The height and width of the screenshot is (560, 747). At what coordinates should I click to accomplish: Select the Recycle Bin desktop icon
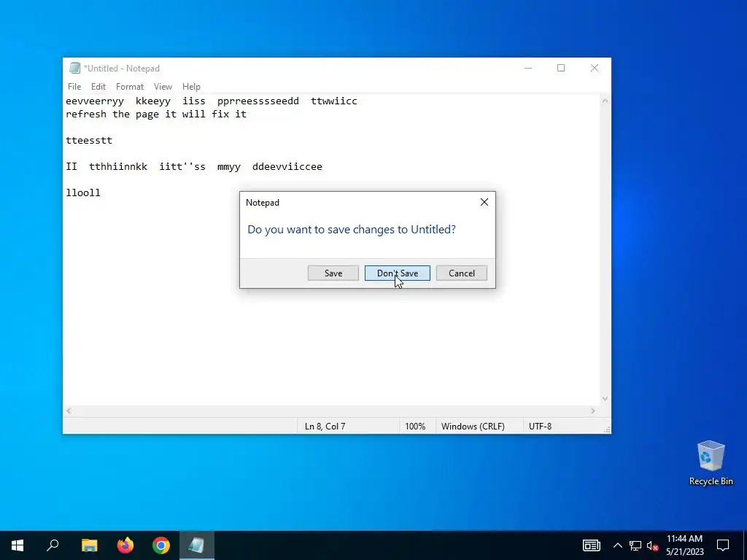(711, 463)
